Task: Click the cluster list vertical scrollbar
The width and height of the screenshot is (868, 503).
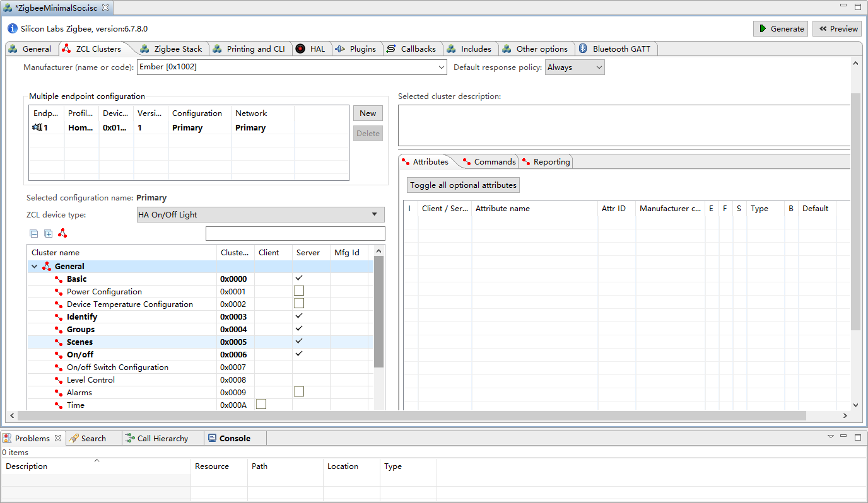Action: click(378, 311)
